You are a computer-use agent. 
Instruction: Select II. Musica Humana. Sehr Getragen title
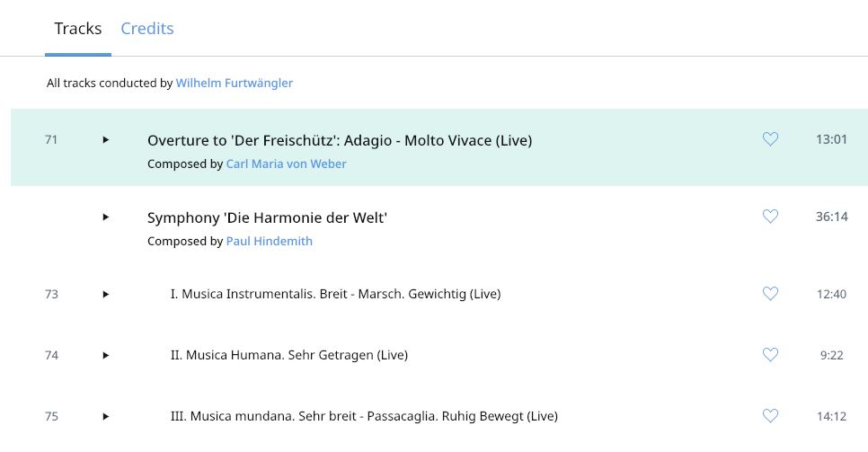(289, 355)
